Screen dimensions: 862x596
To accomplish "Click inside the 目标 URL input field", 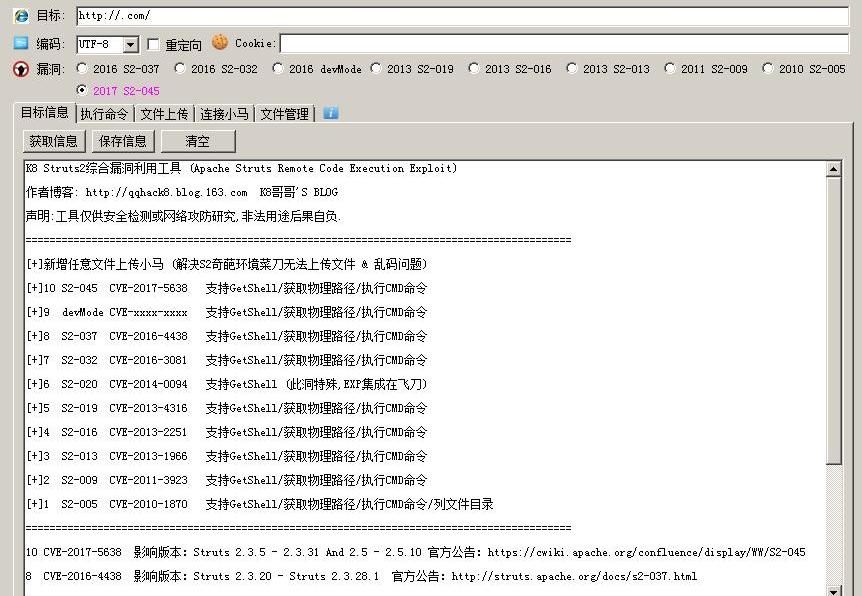I will [460, 16].
